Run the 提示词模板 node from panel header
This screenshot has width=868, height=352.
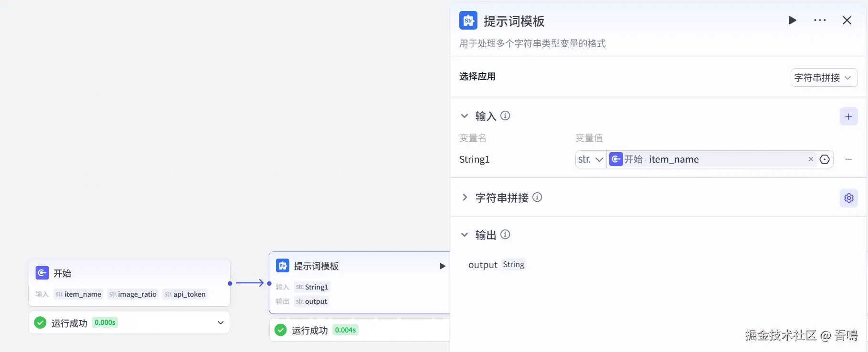792,21
